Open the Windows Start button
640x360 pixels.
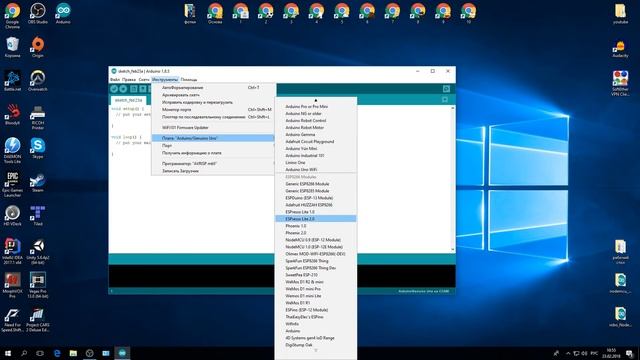pyautogui.click(x=8, y=353)
